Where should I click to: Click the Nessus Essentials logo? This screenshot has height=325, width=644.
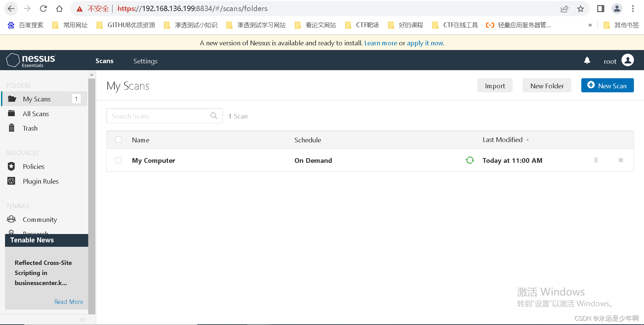point(31,60)
